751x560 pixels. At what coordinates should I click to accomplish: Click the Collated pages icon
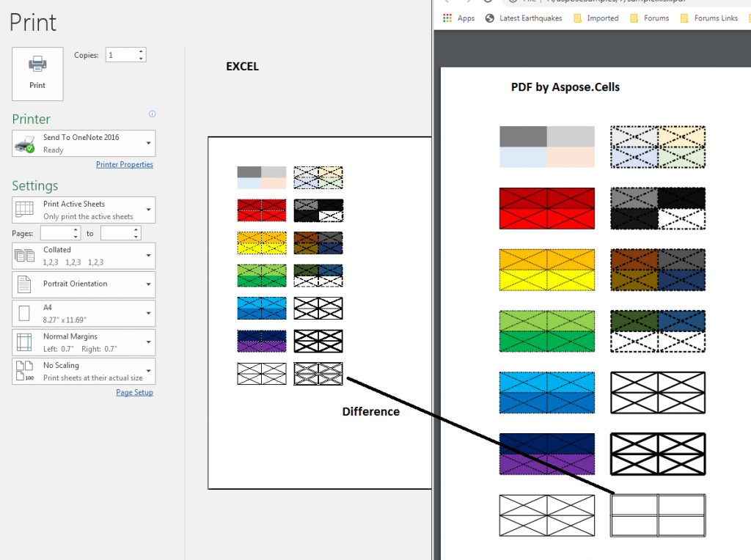[x=24, y=256]
